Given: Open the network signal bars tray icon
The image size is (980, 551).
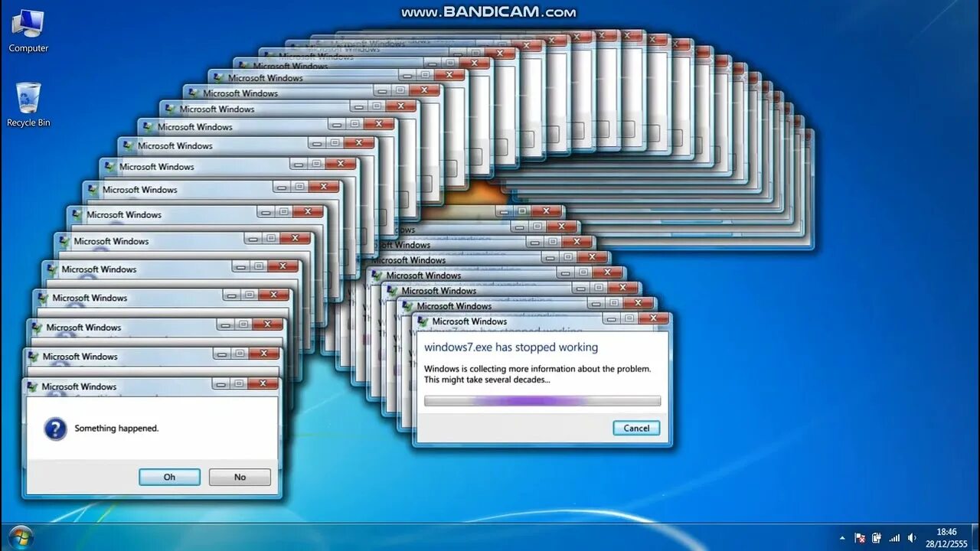Looking at the screenshot, I should click(894, 538).
